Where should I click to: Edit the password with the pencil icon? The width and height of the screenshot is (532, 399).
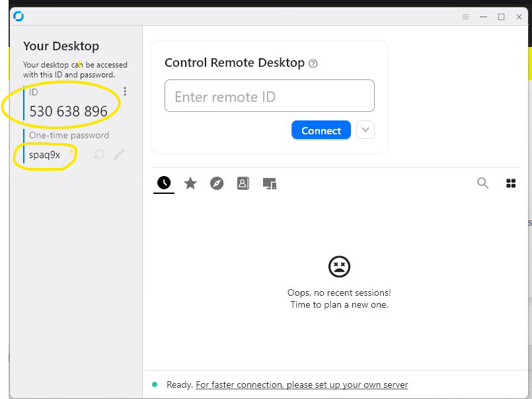(x=120, y=154)
